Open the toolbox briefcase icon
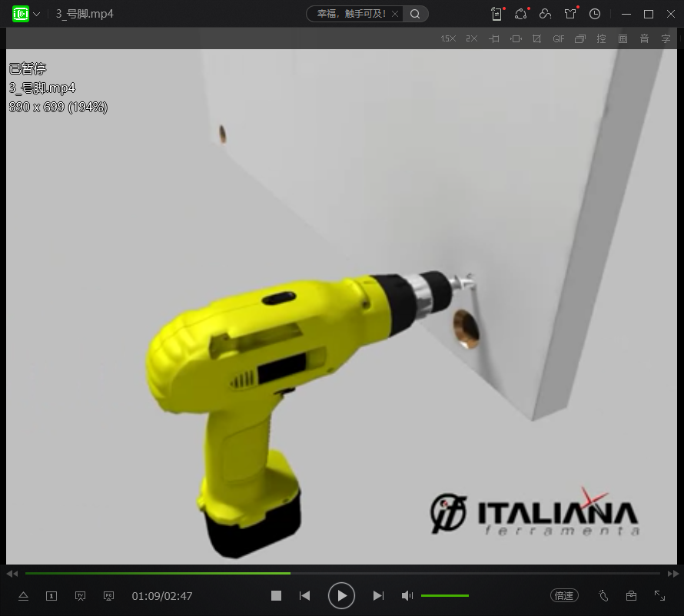 tap(631, 595)
